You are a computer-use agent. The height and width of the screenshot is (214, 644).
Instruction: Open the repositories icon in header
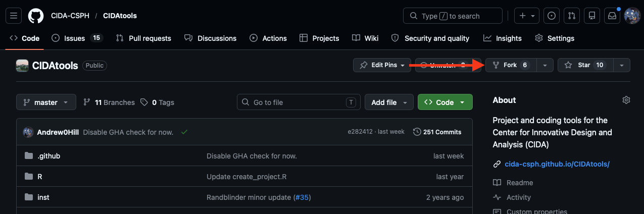592,16
